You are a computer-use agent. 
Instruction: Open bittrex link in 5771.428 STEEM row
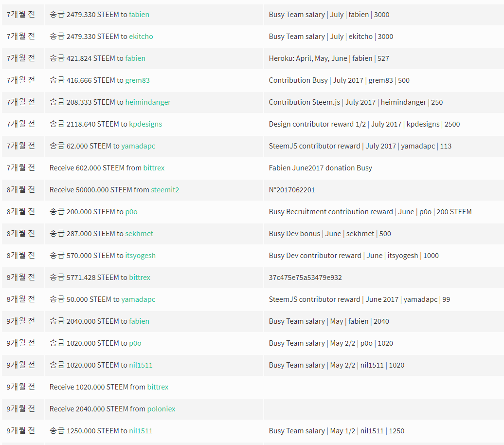(140, 278)
